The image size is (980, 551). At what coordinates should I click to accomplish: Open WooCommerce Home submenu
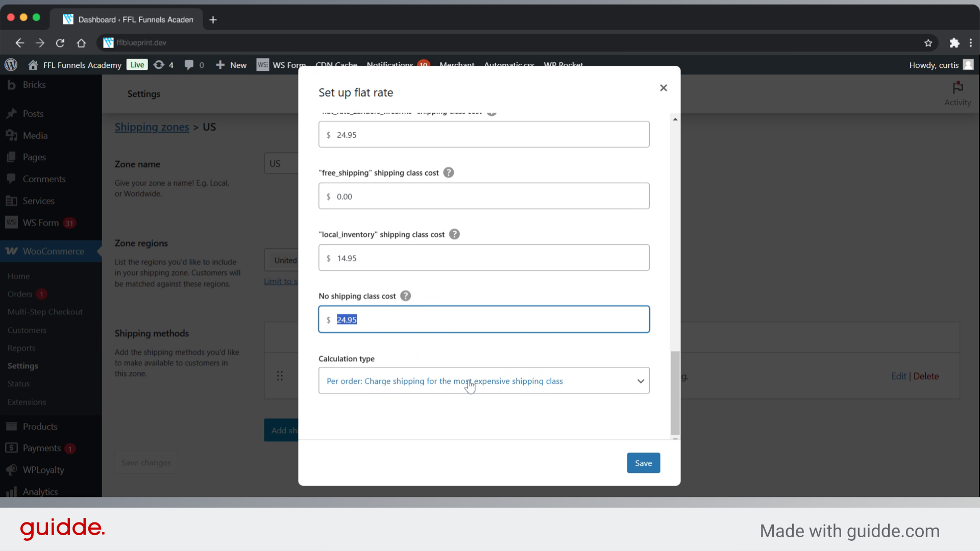pyautogui.click(x=19, y=276)
